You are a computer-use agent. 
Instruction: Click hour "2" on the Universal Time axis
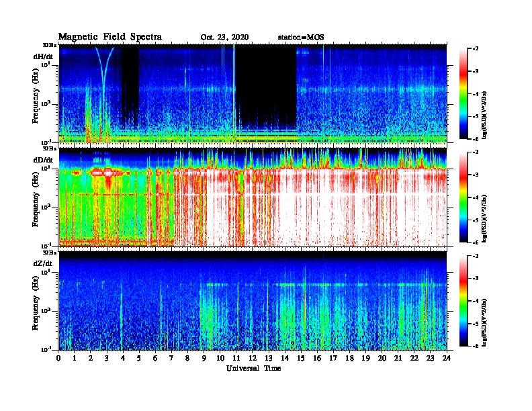pyautogui.click(x=91, y=359)
